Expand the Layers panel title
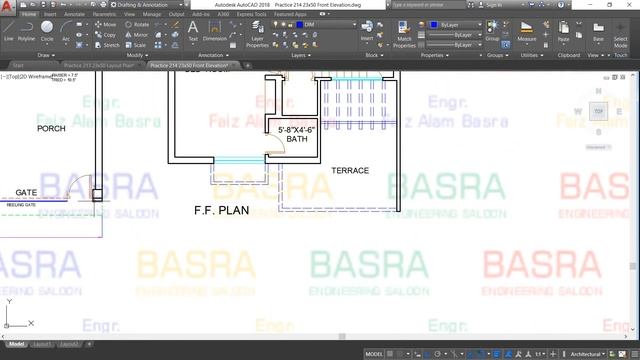 (x=301, y=55)
